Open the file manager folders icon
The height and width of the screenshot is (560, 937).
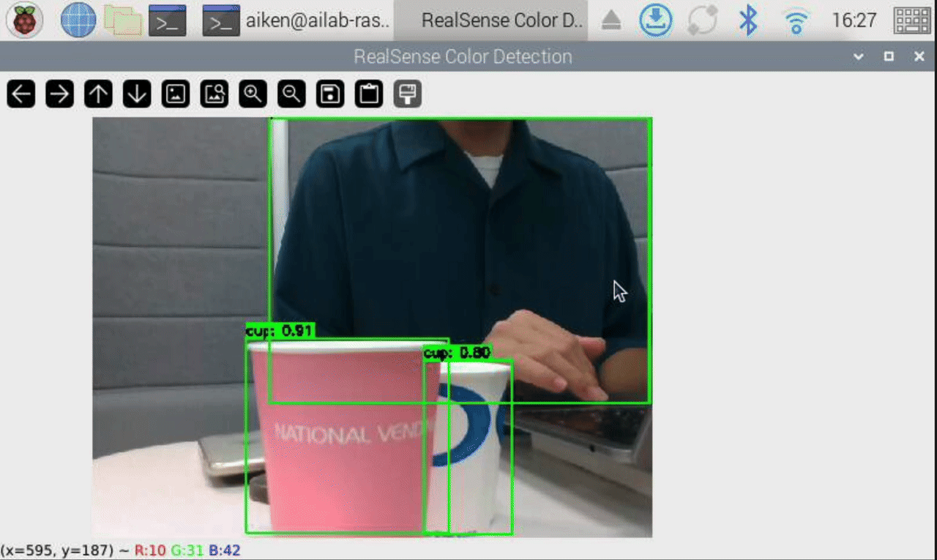(x=122, y=20)
